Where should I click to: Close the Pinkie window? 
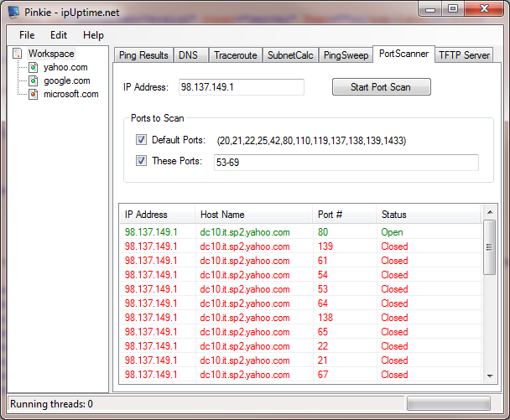pos(484,8)
